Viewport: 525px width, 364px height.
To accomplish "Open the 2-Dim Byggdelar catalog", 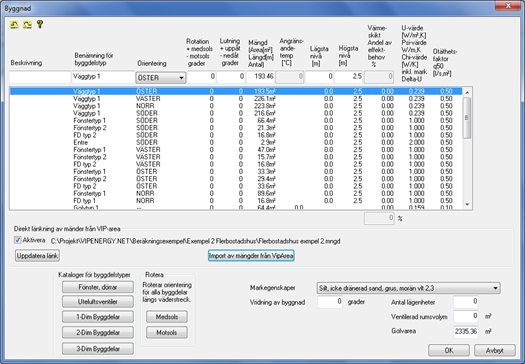I will [x=98, y=333].
